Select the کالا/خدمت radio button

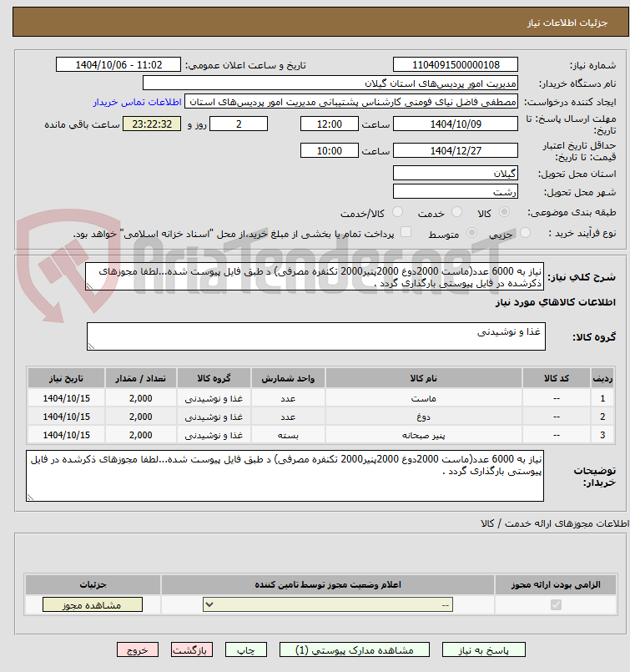[397, 212]
